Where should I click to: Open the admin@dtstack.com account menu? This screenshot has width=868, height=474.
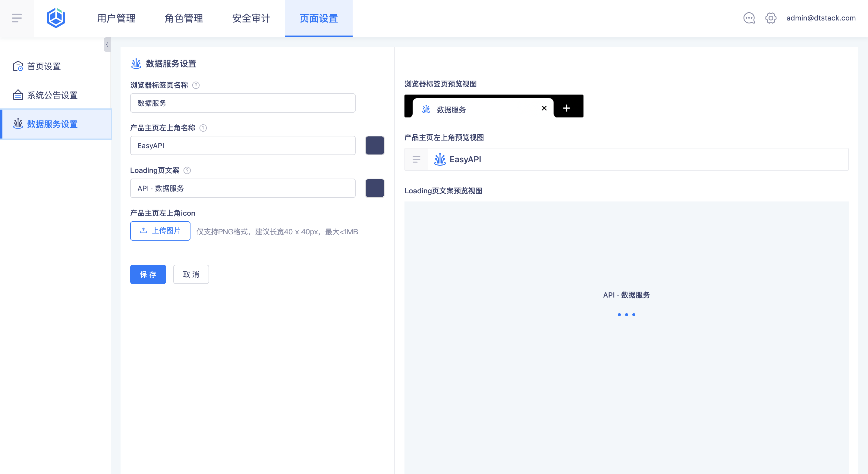coord(821,18)
